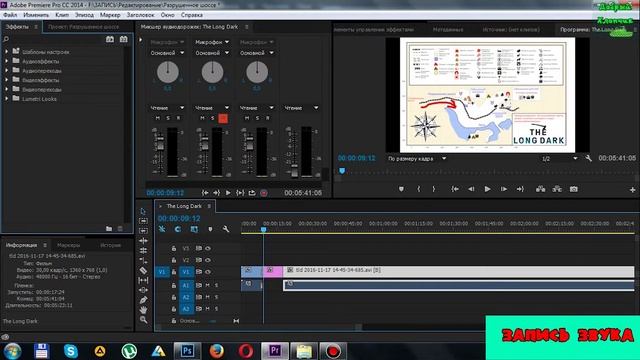
Task: Open the Чтение automation dropdown on master track
Action: click(x=301, y=108)
